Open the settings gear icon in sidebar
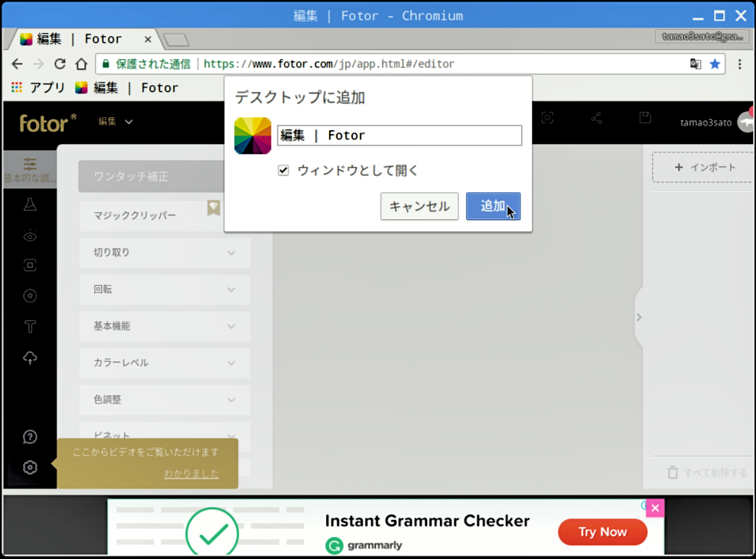Image resolution: width=756 pixels, height=559 pixels. pos(30,467)
